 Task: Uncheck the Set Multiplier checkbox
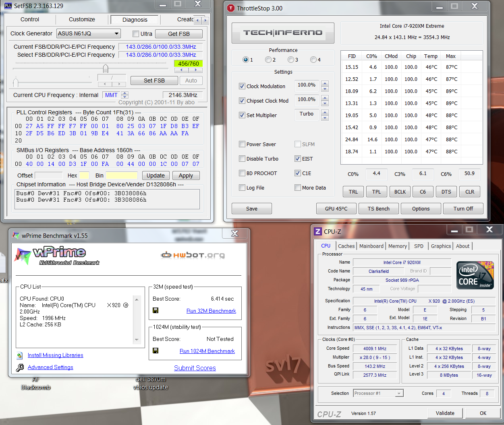pos(242,115)
